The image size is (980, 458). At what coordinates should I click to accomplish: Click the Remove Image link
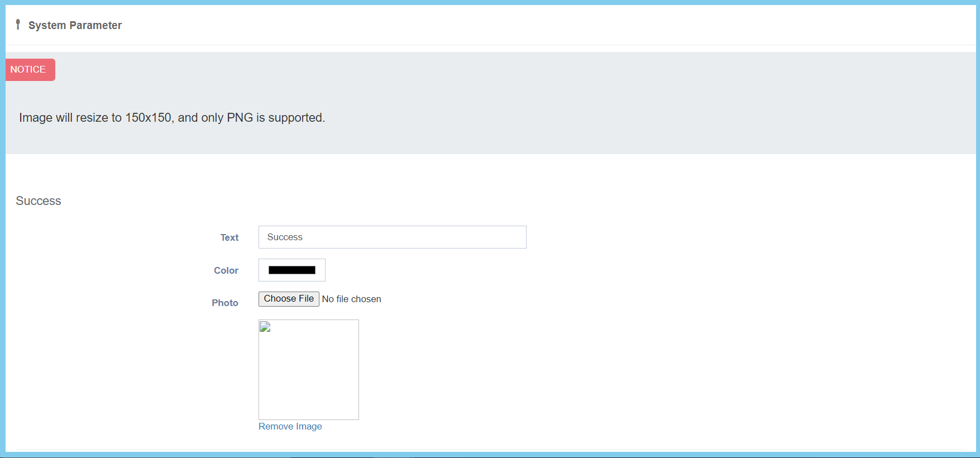290,426
